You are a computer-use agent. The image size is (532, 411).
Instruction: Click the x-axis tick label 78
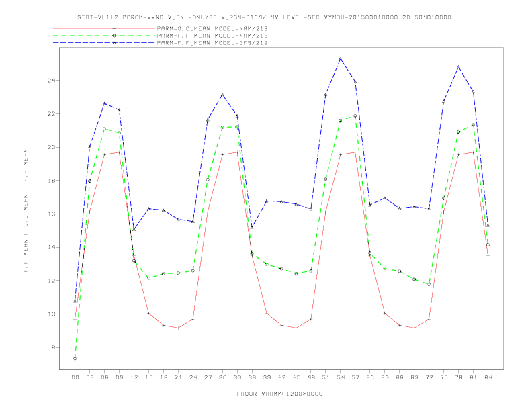(459, 377)
